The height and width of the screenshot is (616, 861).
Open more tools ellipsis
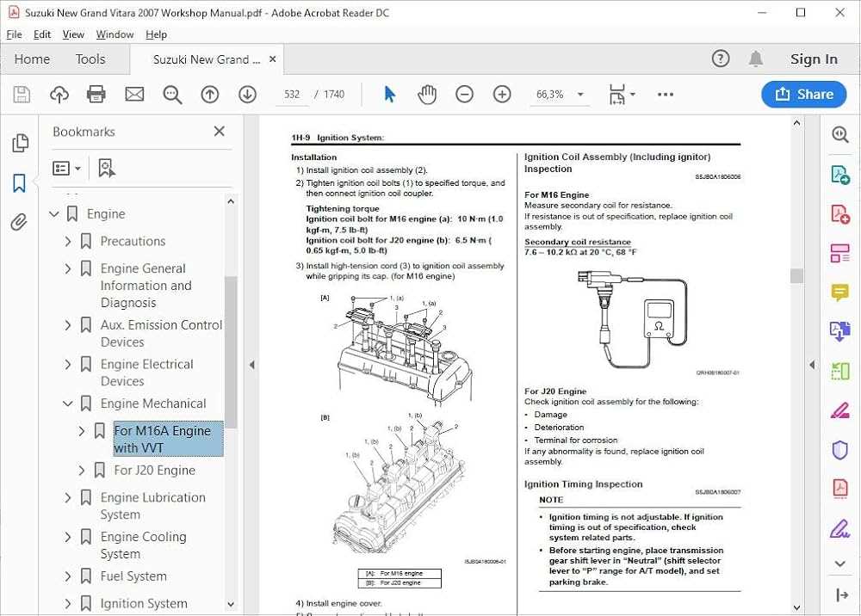(x=665, y=95)
